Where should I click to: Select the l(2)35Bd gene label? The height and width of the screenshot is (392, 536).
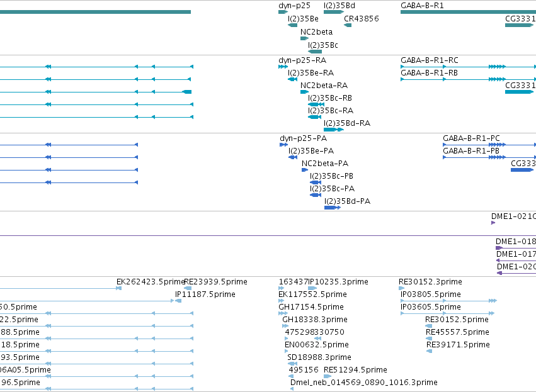pyautogui.click(x=339, y=6)
